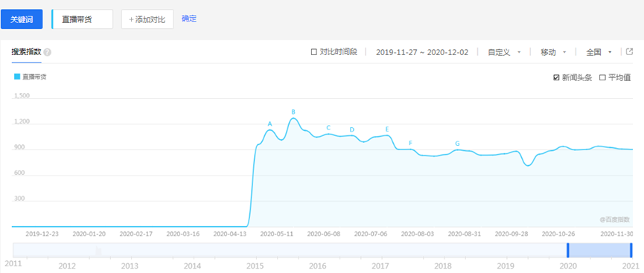Expand the 移动 device dropdown
Viewport: 644px width, 273px height.
[553, 53]
